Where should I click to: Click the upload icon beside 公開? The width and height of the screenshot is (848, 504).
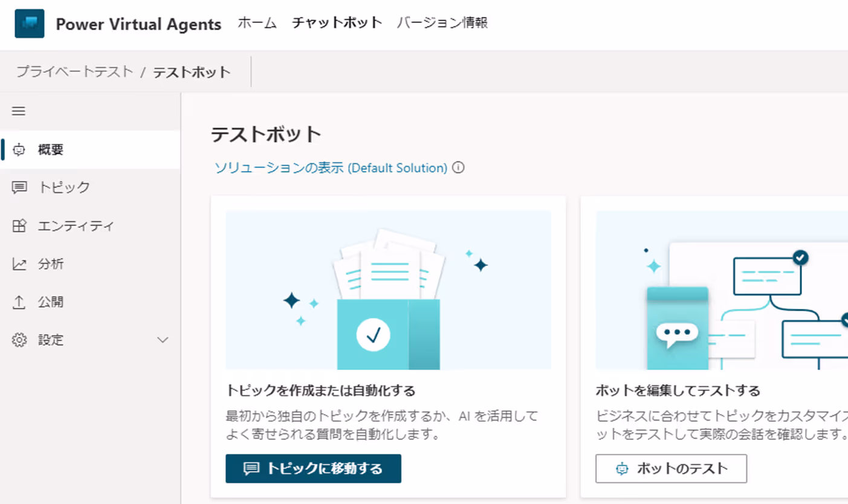(x=19, y=302)
